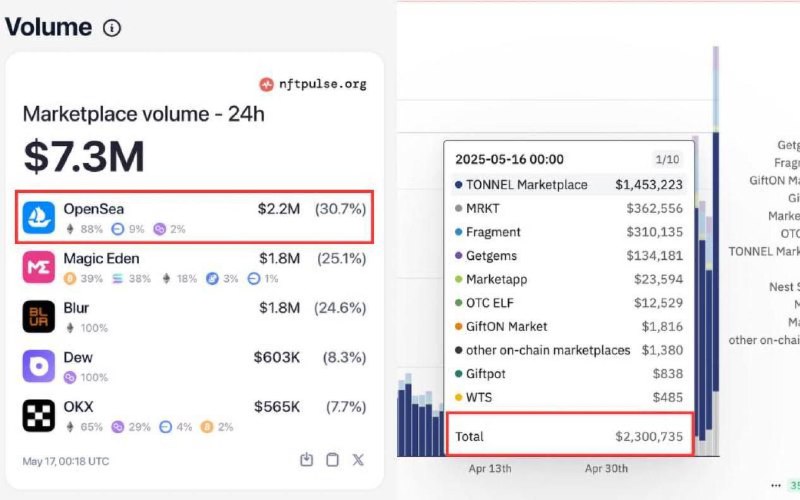Click the Marketplace volume - 24h title

(144, 114)
